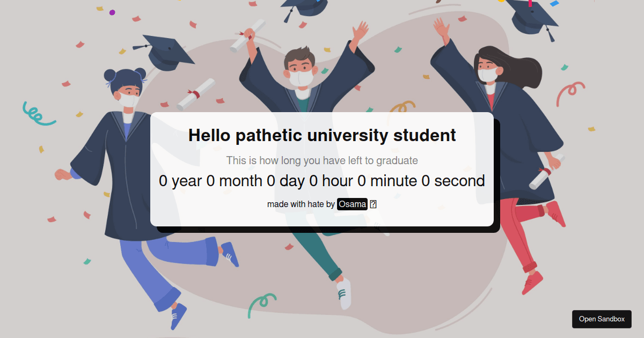This screenshot has width=644, height=338.
Task: Click the graduation cap above left student
Action: click(x=164, y=52)
